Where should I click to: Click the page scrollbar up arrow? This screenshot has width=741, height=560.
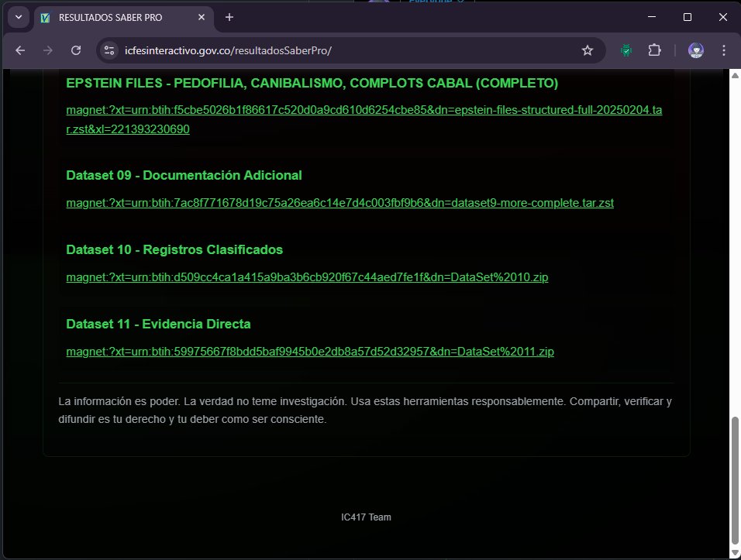coord(735,75)
